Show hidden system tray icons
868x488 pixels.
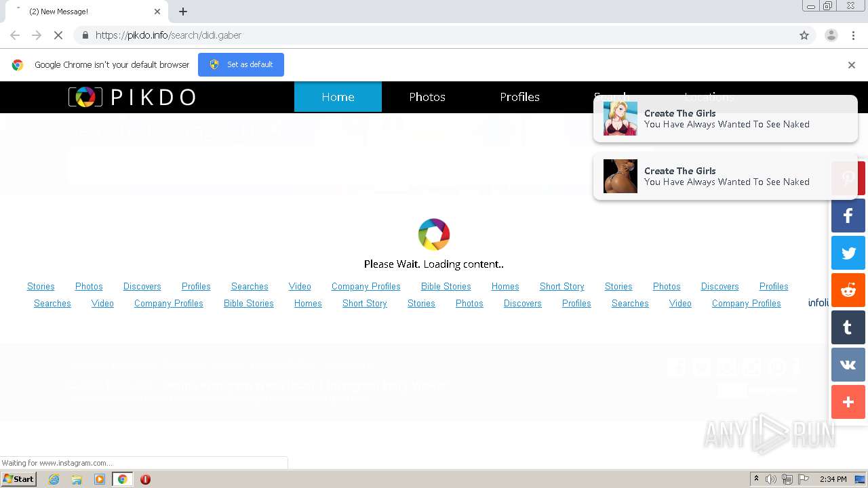[757, 479]
